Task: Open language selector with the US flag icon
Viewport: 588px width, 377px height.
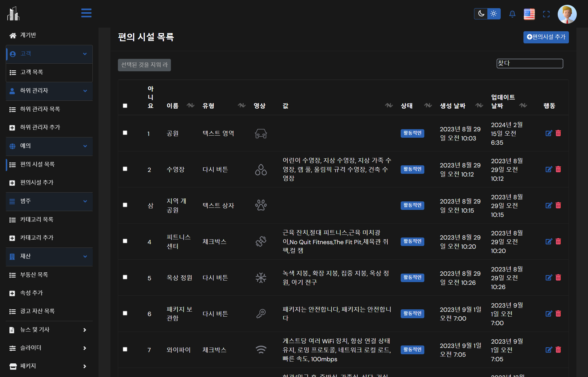Action: tap(529, 14)
